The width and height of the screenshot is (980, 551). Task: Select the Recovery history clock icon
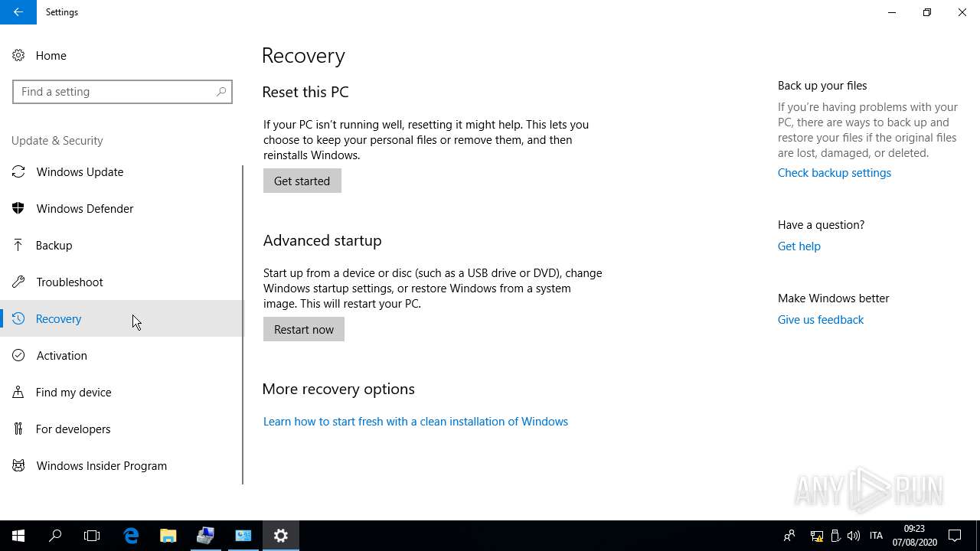point(18,318)
